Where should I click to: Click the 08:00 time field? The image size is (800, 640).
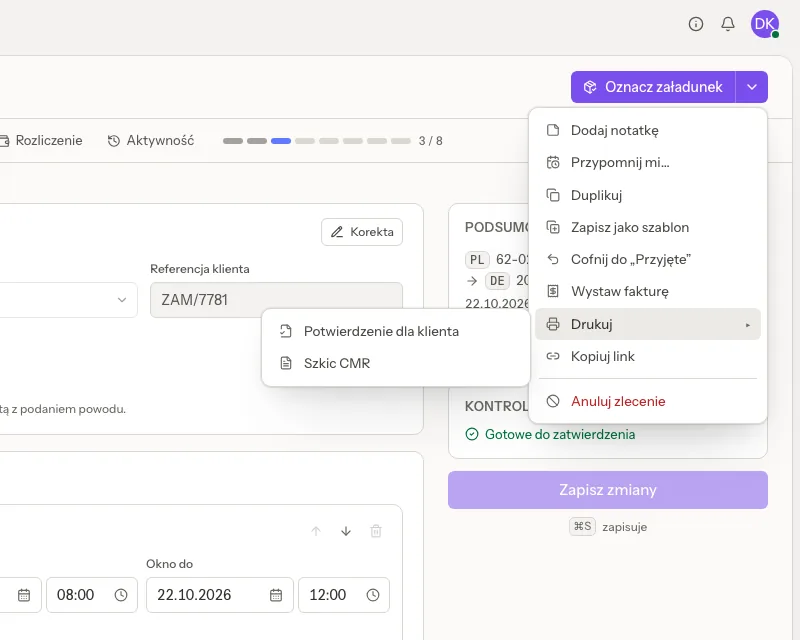(92, 595)
